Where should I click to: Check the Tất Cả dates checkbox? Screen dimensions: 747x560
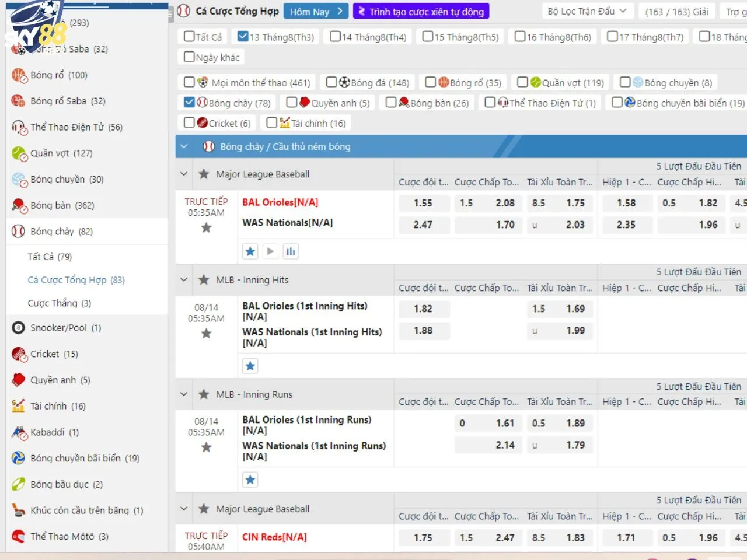[189, 36]
